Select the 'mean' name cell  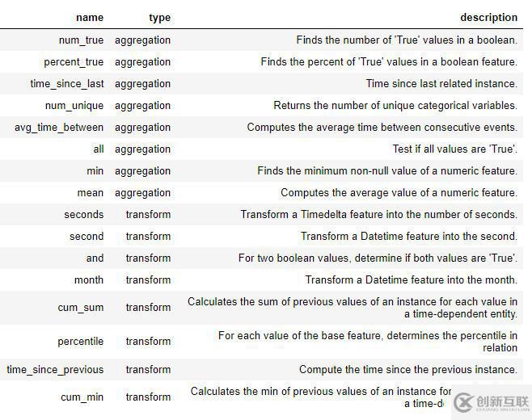point(90,192)
